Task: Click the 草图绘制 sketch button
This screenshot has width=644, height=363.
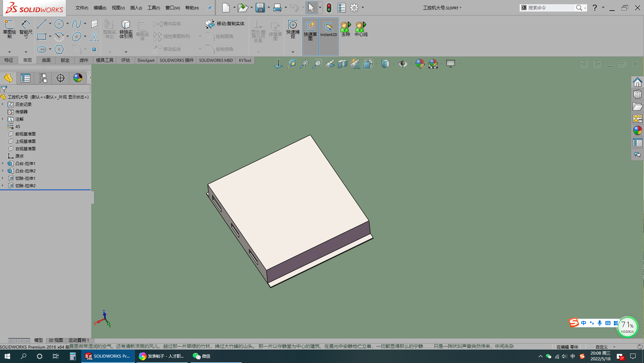Action: click(x=9, y=29)
